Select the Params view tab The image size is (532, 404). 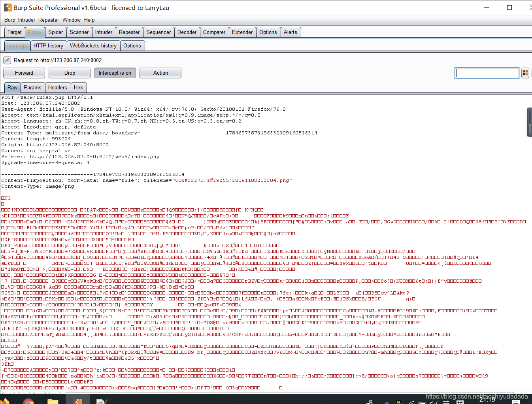[x=32, y=88]
